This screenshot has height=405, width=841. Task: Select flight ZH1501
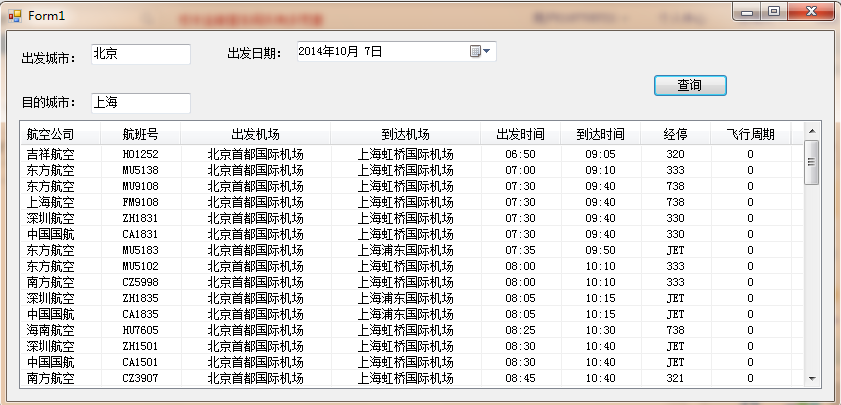click(x=141, y=346)
